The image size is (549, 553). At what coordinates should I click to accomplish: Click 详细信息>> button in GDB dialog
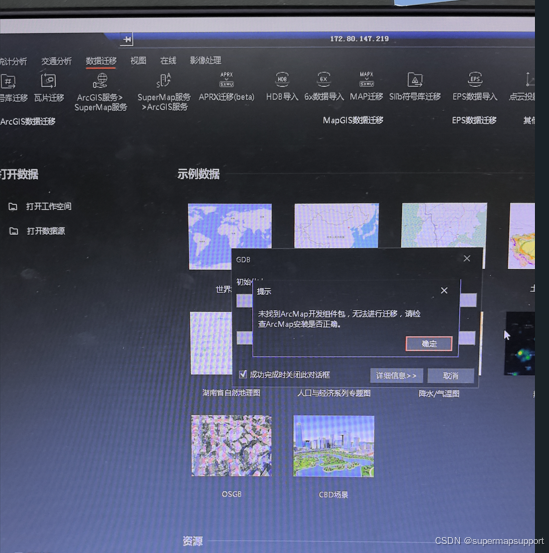(396, 376)
